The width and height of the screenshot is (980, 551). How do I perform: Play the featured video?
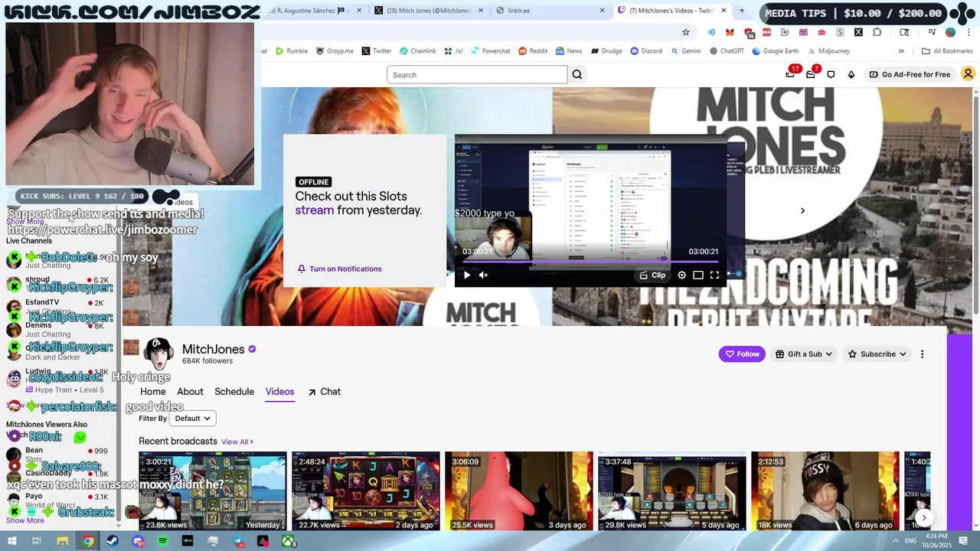(x=467, y=275)
